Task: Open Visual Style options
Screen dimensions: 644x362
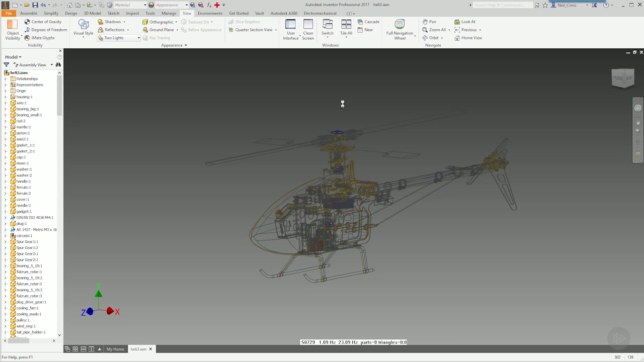Action: [83, 29]
